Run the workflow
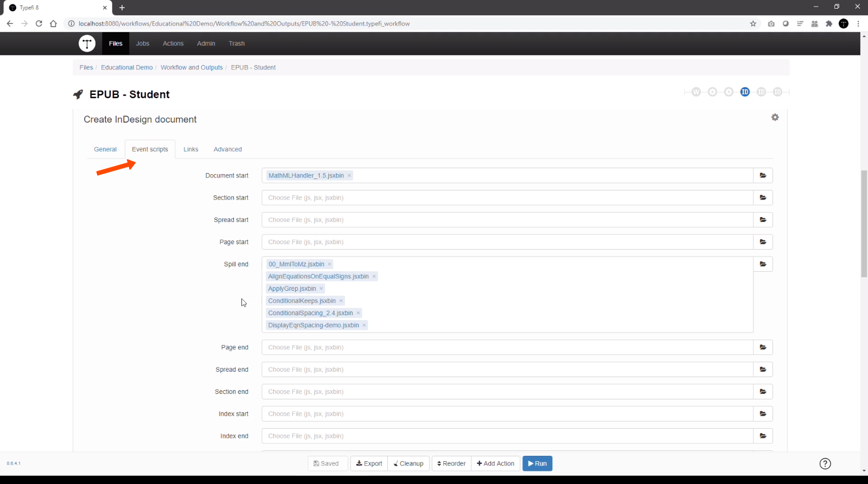 point(537,463)
